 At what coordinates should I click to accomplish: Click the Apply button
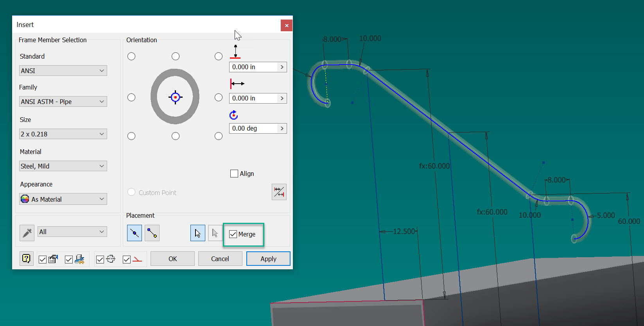268,259
